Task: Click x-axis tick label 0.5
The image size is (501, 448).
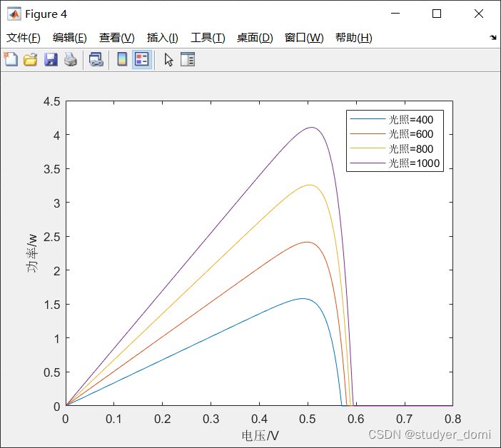Action: pyautogui.click(x=308, y=419)
